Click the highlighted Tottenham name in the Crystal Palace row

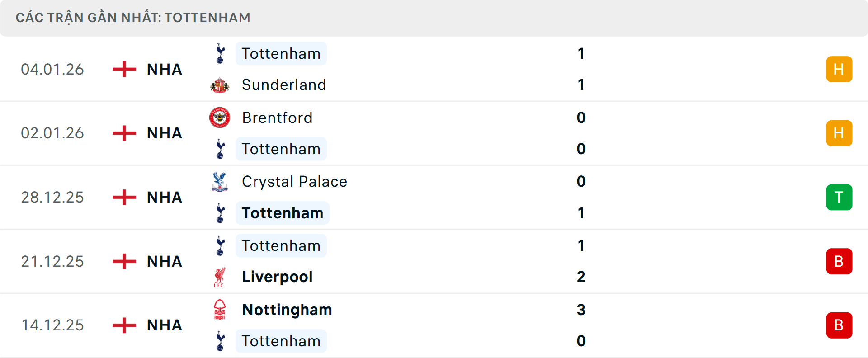pyautogui.click(x=282, y=212)
